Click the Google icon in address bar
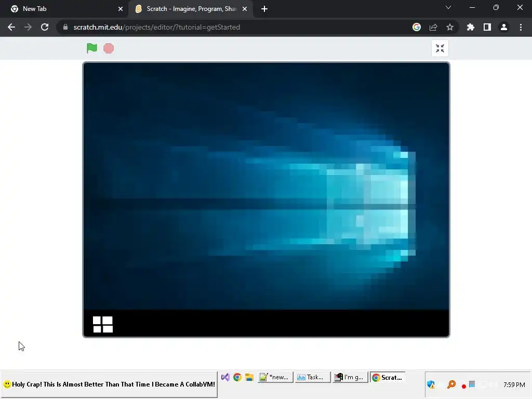This screenshot has width=532, height=399. (x=417, y=27)
